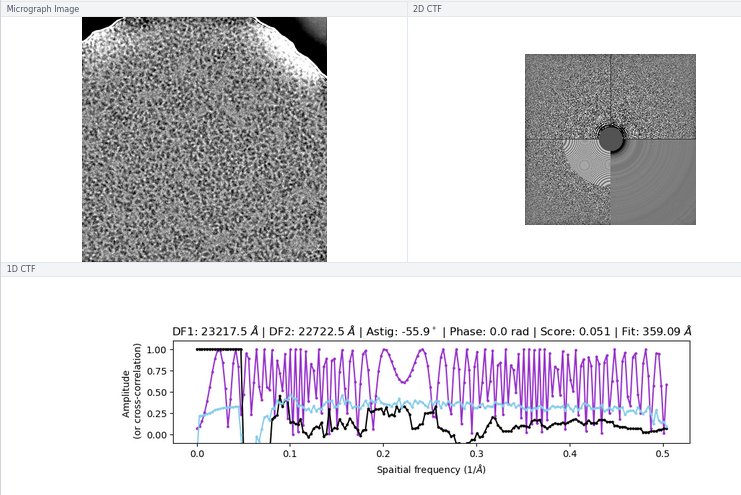Click the Fit: 359.09 Å value
The height and width of the screenshot is (495, 741).
(656, 331)
